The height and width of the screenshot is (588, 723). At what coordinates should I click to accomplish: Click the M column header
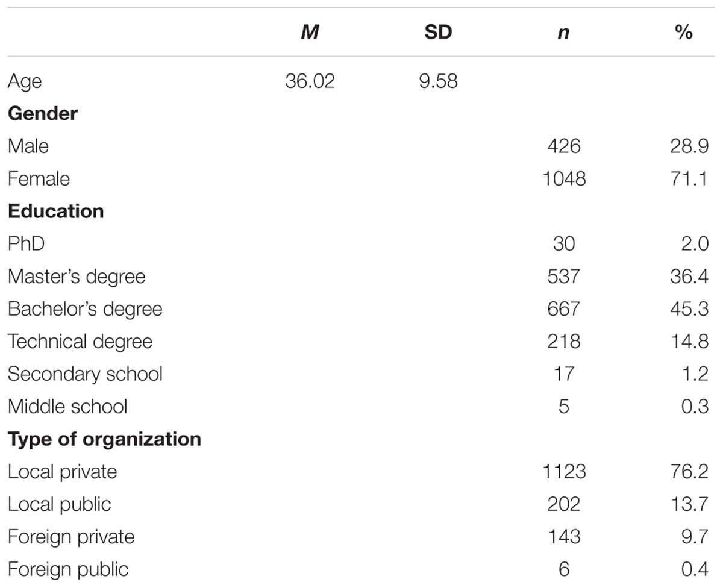pyautogui.click(x=310, y=33)
